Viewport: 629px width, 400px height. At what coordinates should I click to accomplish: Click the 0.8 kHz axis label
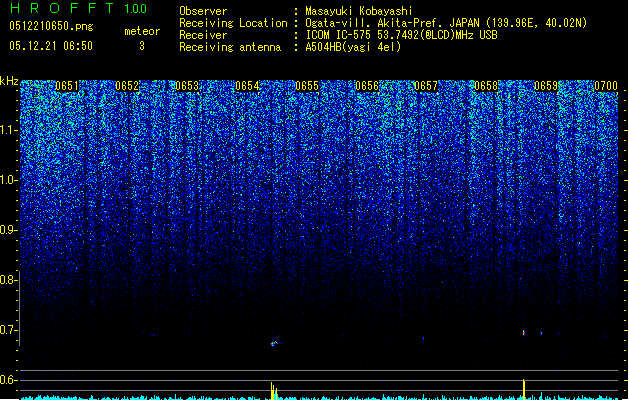coord(9,280)
